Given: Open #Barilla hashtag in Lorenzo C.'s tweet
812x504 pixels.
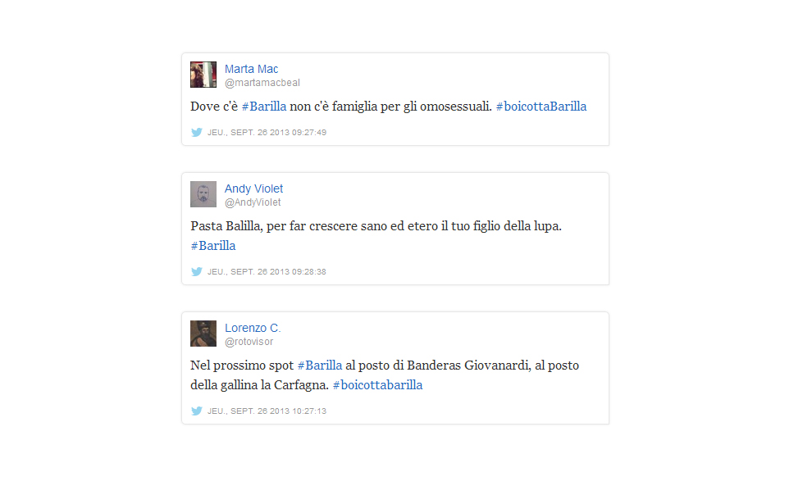Looking at the screenshot, I should [x=320, y=366].
